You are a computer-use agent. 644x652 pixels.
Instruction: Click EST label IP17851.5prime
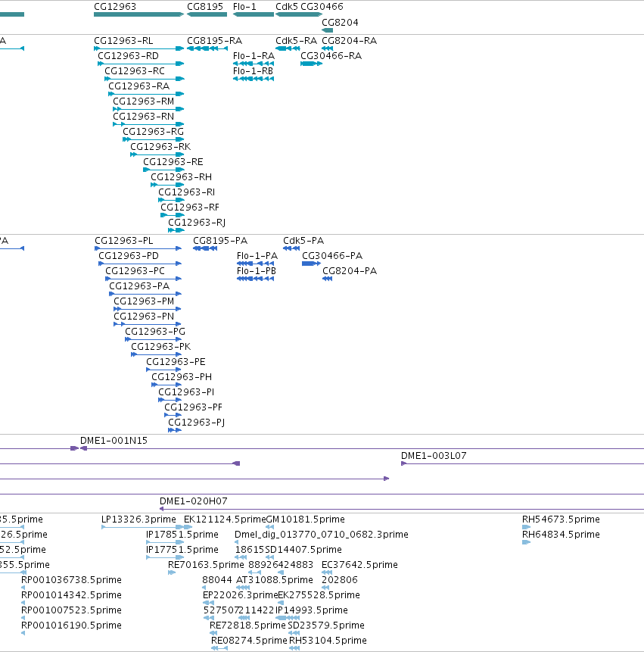click(182, 535)
